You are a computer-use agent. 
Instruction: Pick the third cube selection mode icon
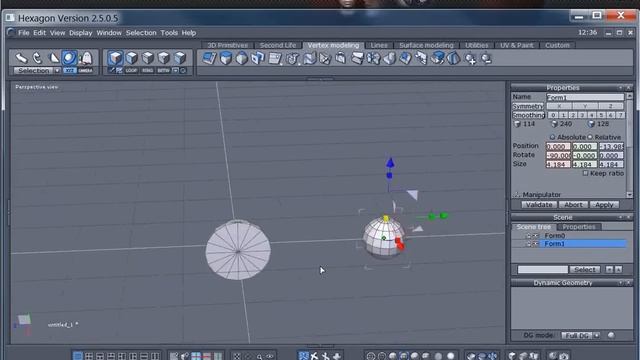[x=148, y=58]
